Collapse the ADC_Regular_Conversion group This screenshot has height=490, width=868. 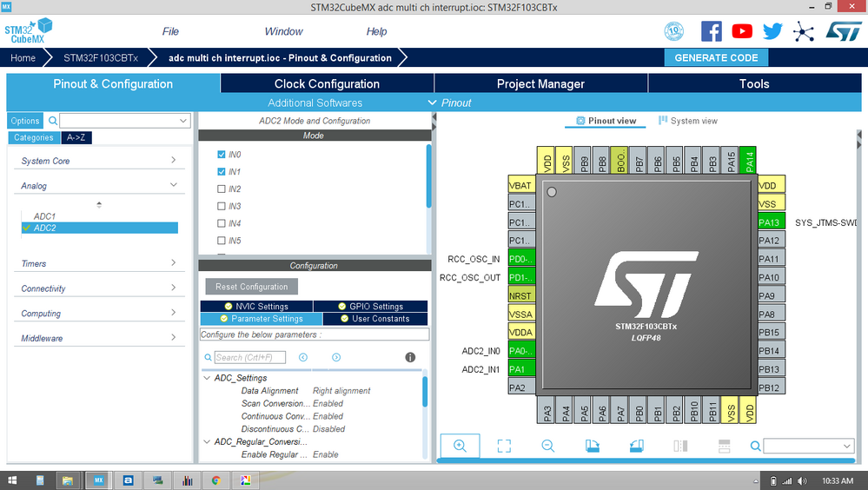tap(207, 441)
